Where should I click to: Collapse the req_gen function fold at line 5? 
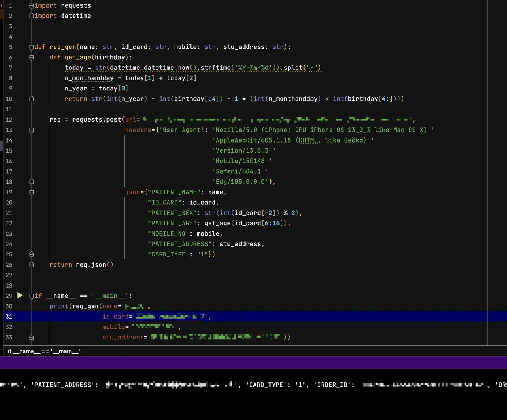pyautogui.click(x=32, y=47)
